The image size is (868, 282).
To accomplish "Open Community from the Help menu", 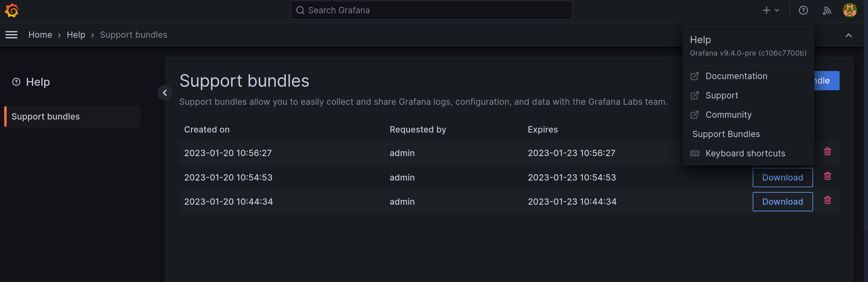I will point(729,114).
